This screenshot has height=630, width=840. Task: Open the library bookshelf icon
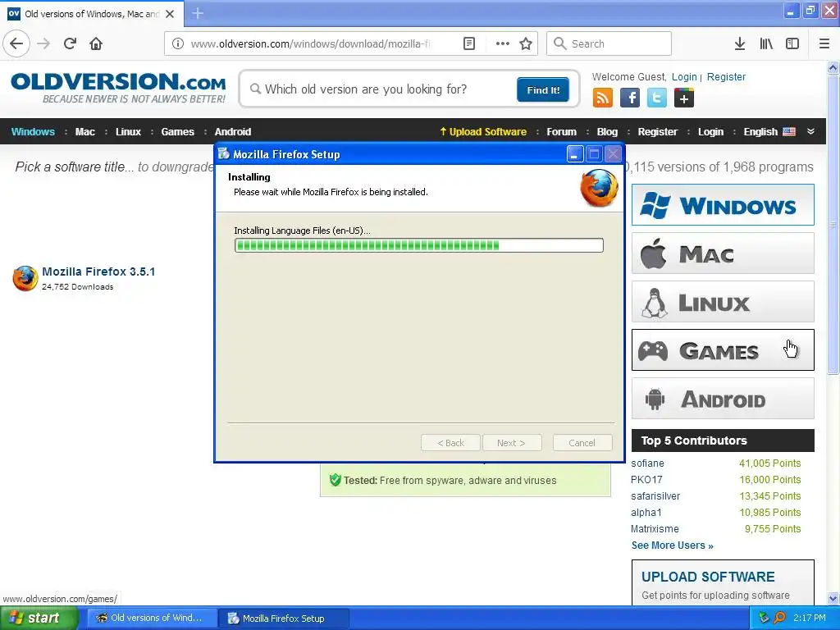[x=766, y=43]
